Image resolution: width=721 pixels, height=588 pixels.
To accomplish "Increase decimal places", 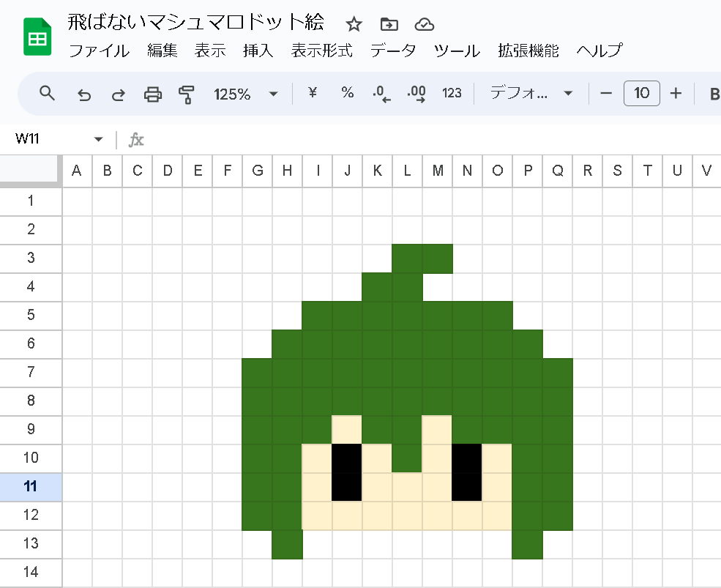I will pos(416,94).
